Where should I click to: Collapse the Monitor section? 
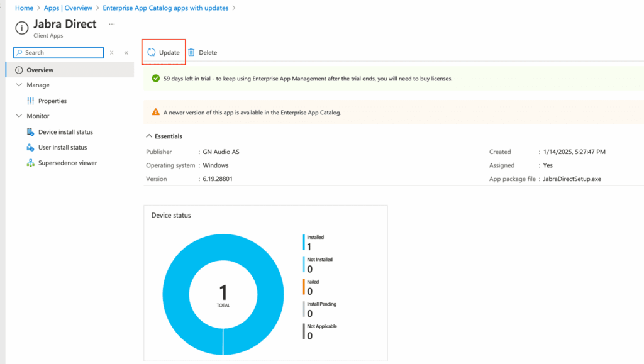[x=19, y=116]
